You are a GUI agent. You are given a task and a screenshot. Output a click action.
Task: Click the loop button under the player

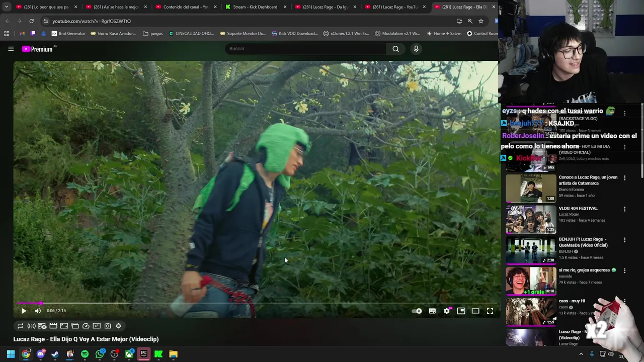click(21, 326)
